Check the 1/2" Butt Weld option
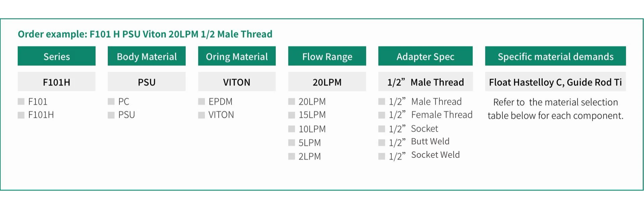 [x=382, y=143]
